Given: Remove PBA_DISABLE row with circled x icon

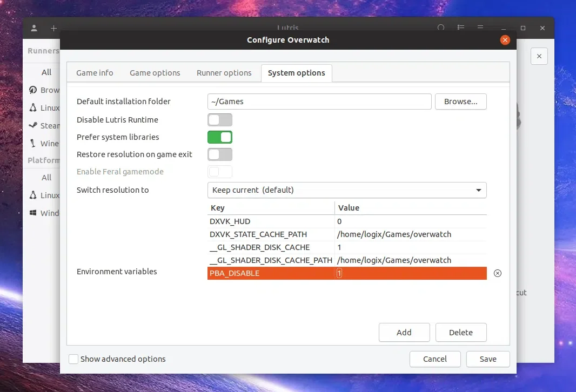Looking at the screenshot, I should (x=498, y=273).
